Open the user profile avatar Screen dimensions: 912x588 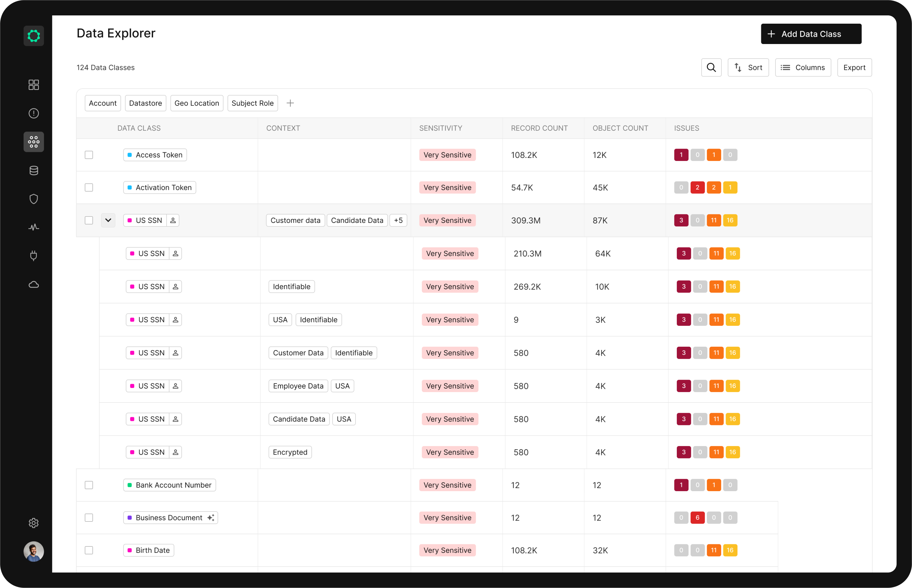click(34, 551)
